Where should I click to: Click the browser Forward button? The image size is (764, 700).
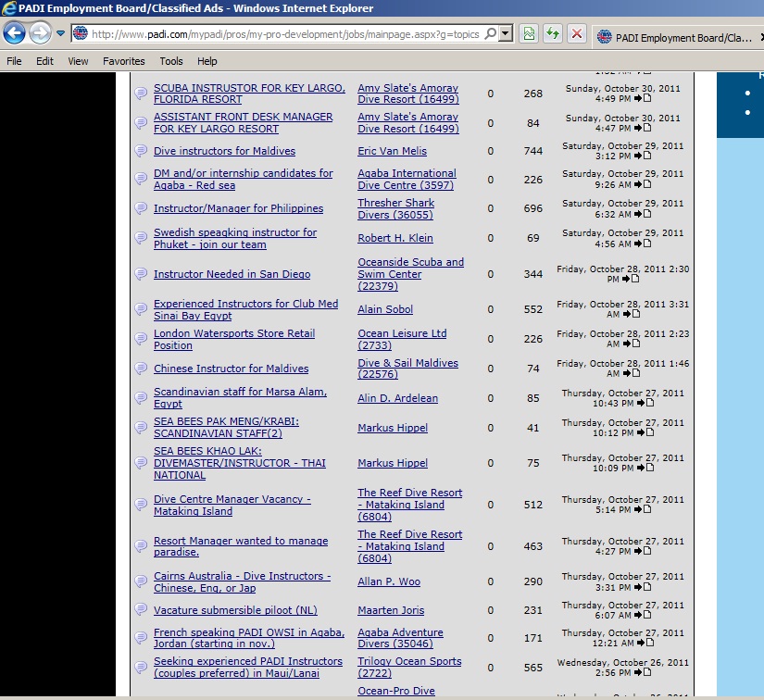coord(40,33)
